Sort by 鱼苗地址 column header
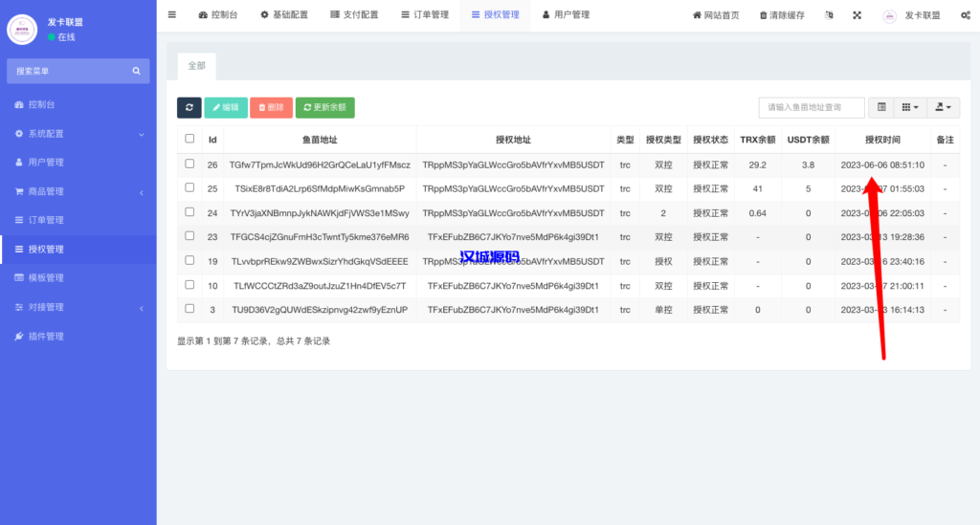The image size is (980, 525). [320, 140]
